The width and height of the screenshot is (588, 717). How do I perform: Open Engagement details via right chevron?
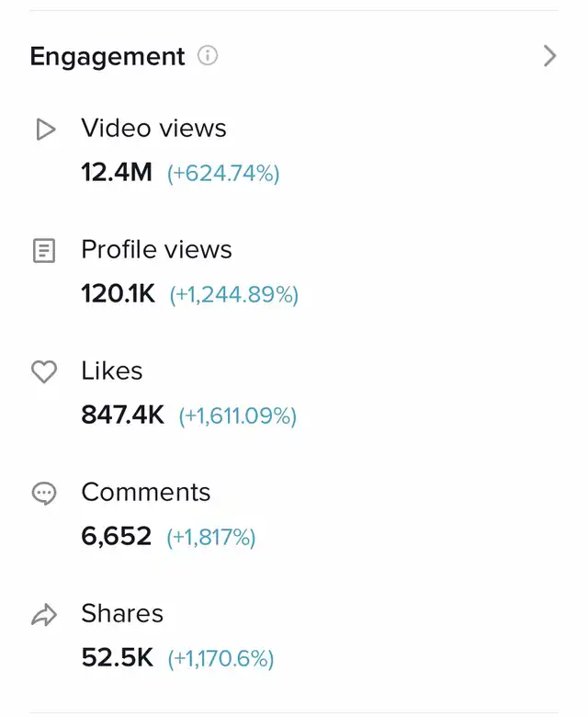[x=550, y=56]
